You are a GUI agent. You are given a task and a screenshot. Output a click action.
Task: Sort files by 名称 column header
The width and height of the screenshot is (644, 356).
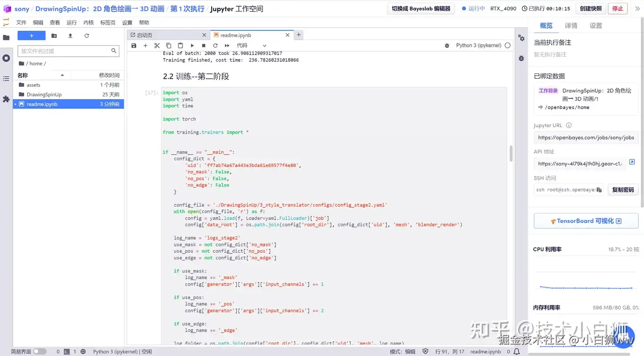[42, 75]
